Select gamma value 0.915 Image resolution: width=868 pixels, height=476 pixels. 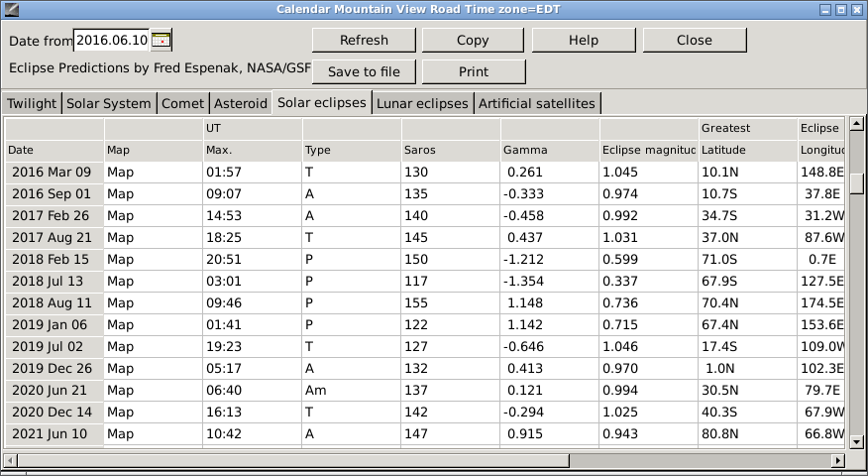(x=549, y=434)
